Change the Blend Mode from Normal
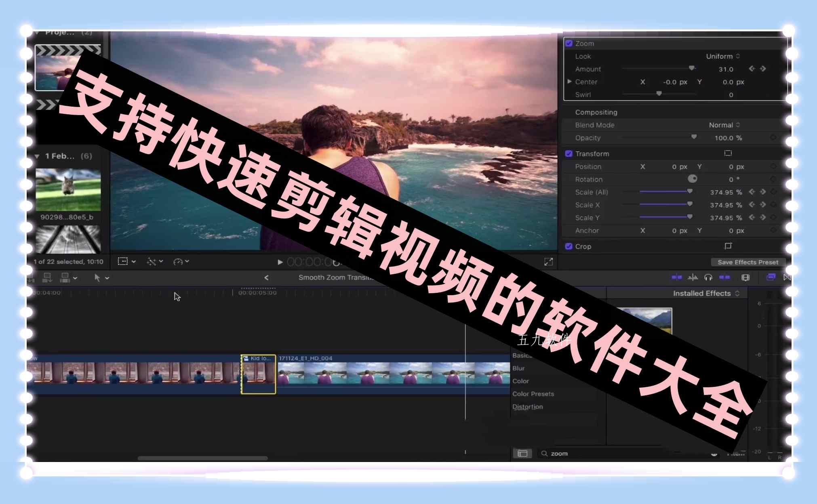 tap(724, 125)
